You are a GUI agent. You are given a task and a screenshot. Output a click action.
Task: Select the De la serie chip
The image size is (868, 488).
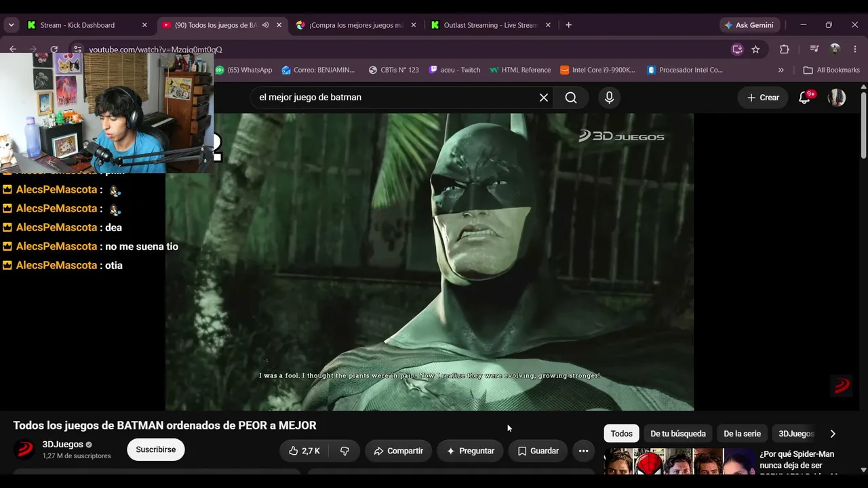point(742,434)
